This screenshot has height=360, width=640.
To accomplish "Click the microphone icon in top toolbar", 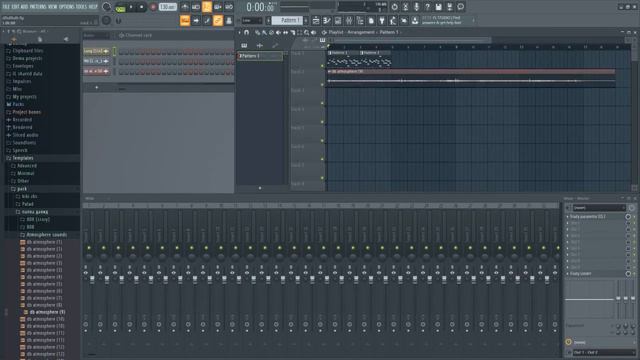I will click(x=416, y=7).
